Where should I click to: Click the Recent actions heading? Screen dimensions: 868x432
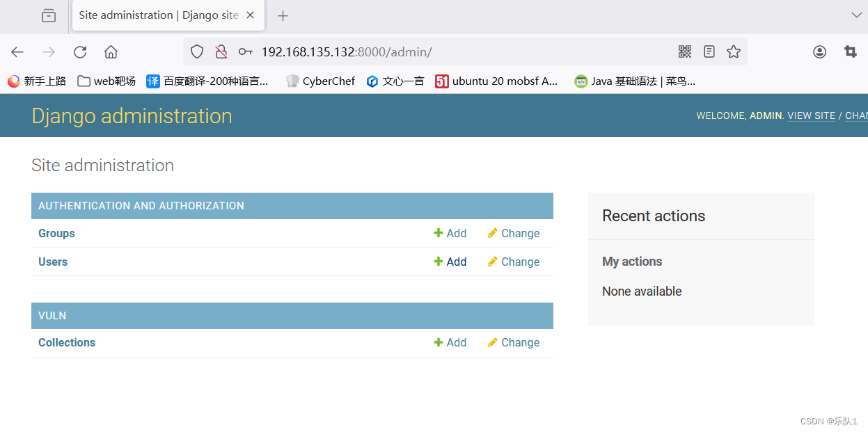(654, 216)
